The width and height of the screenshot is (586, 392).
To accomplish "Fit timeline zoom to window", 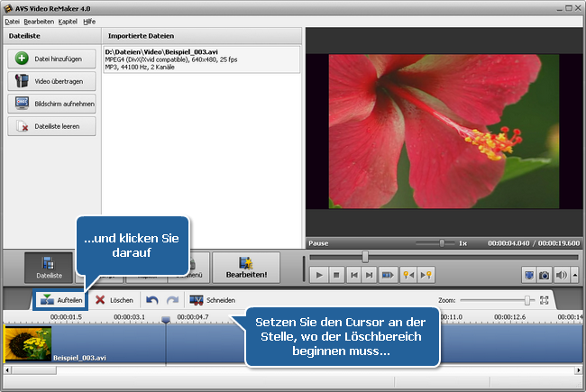I will point(545,299).
